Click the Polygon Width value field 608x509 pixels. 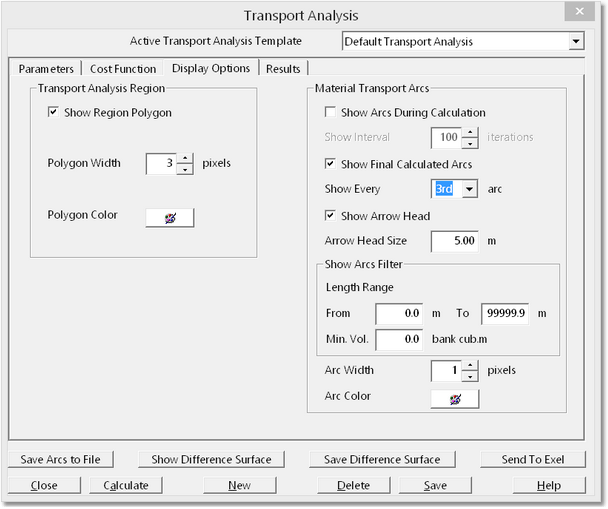pos(161,164)
